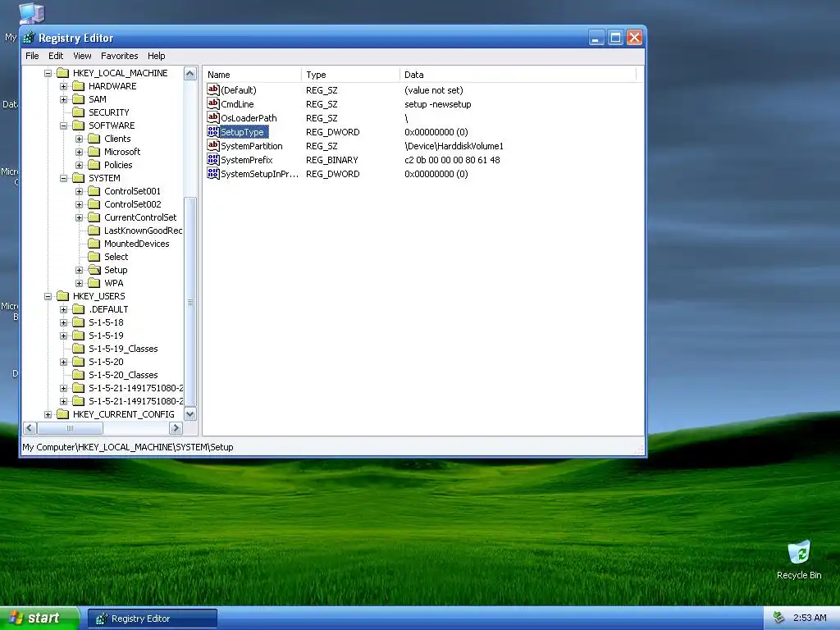Click the (Default) string value icon
The image size is (840, 630).
[213, 90]
